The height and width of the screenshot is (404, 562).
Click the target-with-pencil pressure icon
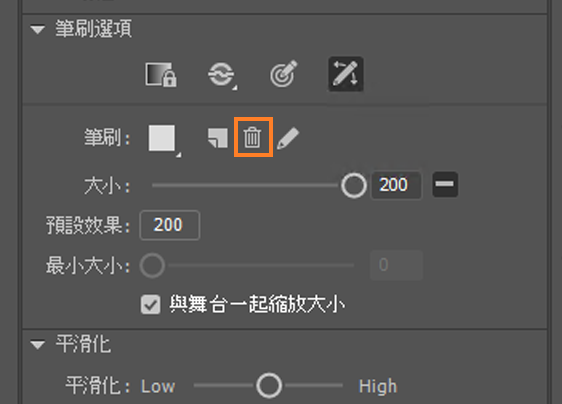point(284,74)
